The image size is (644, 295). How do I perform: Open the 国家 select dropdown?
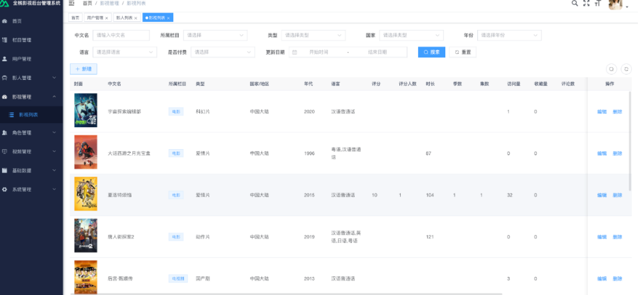coord(411,35)
